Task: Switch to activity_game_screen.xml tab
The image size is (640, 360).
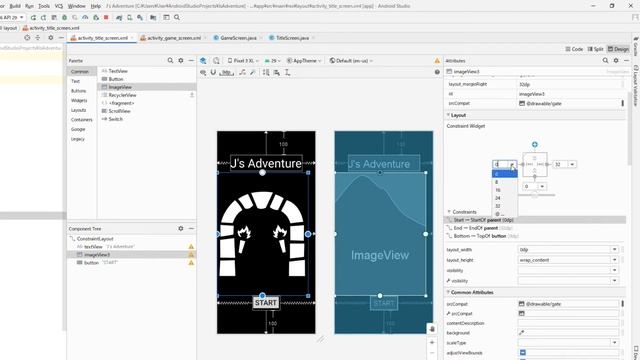Action: click(174, 38)
